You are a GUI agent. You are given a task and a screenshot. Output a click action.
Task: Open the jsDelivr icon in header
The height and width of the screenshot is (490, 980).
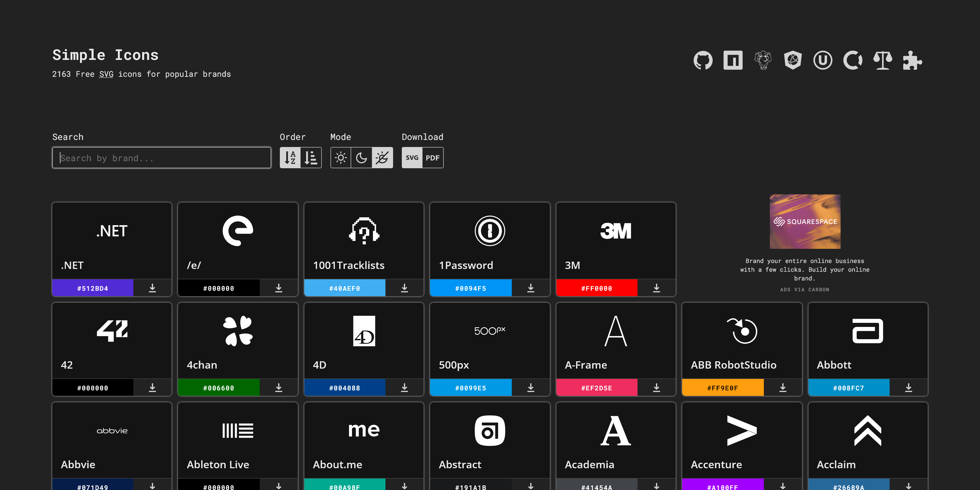click(x=793, y=60)
